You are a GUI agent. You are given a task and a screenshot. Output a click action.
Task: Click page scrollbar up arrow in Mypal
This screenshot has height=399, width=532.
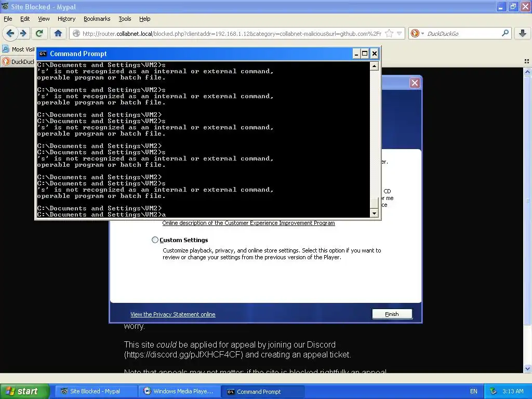527,72
